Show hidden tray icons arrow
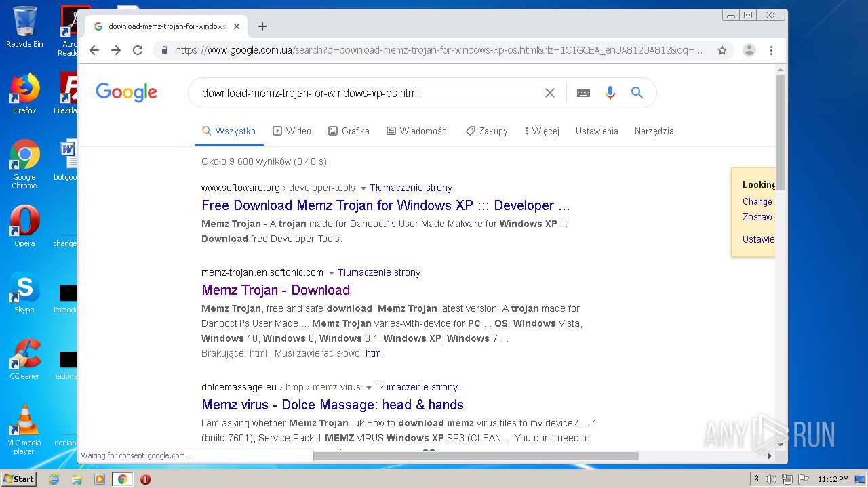The height and width of the screenshot is (488, 868). click(757, 479)
